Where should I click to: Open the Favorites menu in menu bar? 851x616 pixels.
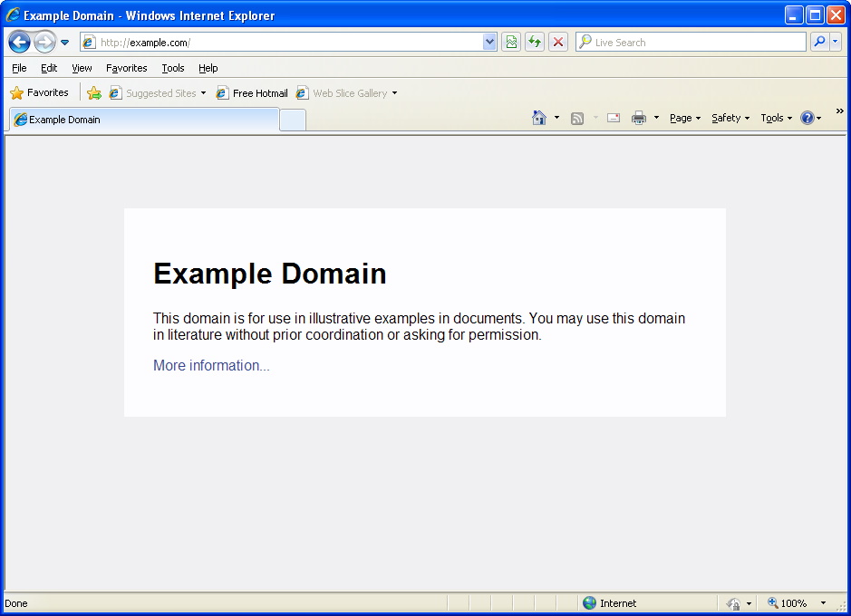click(127, 68)
